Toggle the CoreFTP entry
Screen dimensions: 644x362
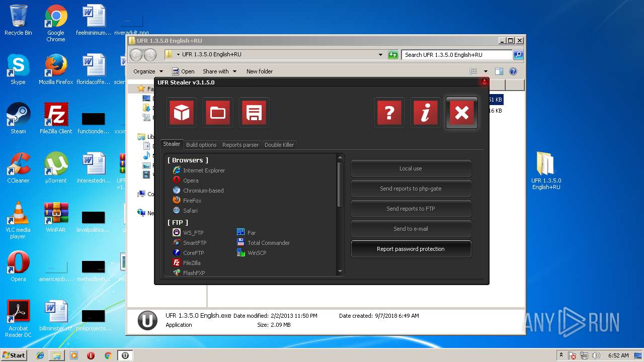point(188,253)
